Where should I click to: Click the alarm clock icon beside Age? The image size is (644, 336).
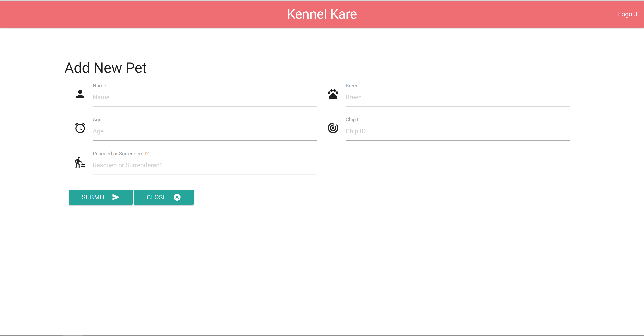point(80,128)
